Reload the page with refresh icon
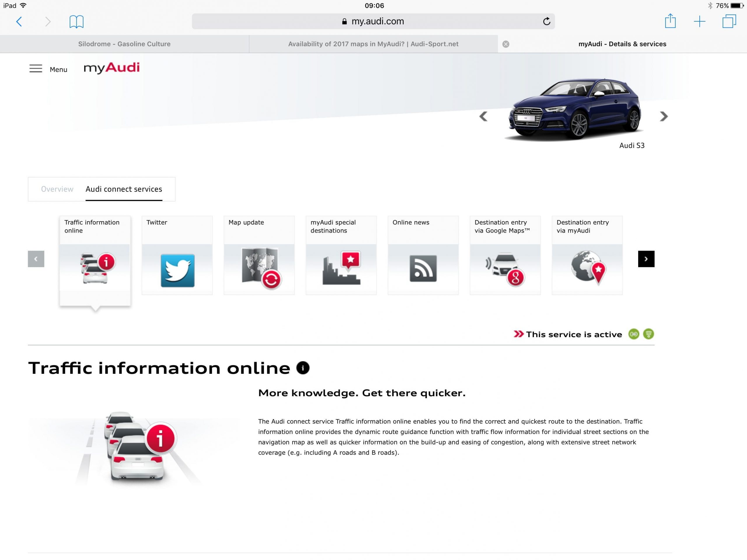This screenshot has width=747, height=560. 547,21
